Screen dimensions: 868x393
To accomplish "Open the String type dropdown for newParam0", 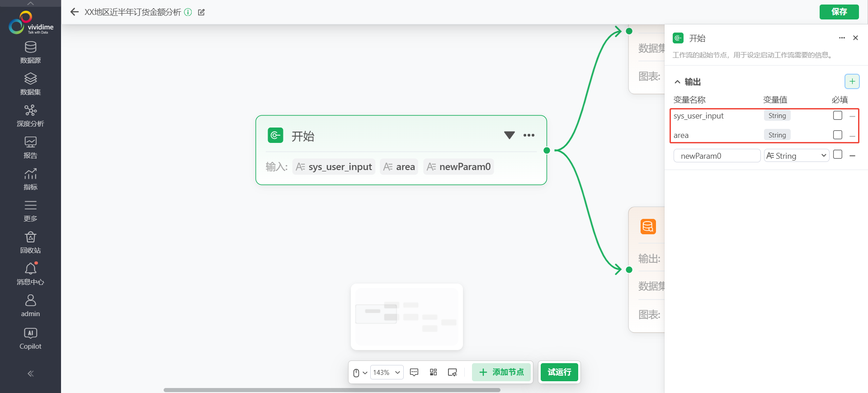I will click(796, 156).
